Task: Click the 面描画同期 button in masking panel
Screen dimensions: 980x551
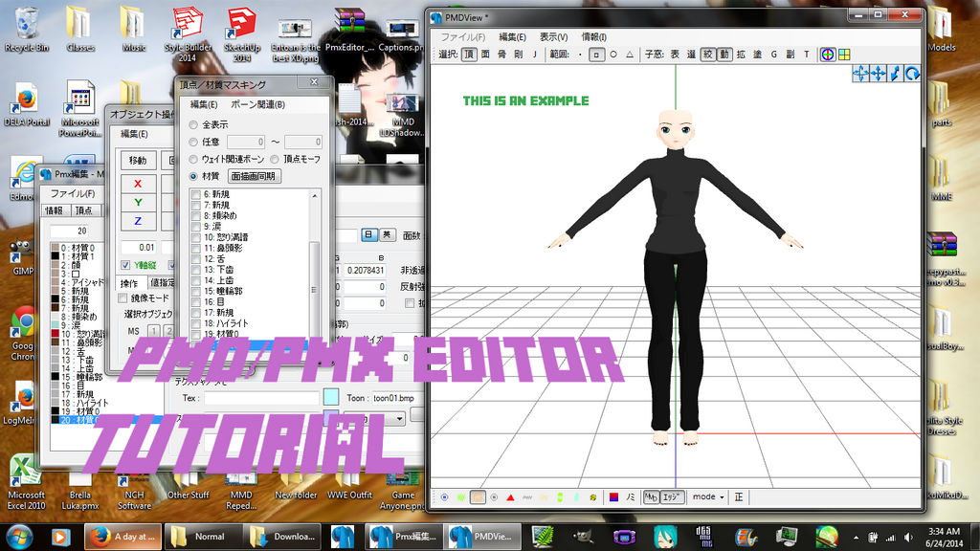Action: (256, 176)
